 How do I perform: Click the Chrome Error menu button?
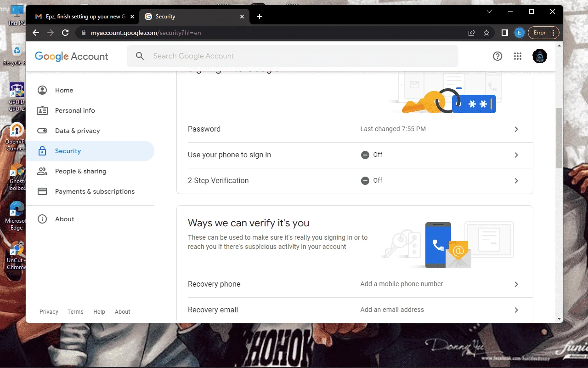[543, 33]
